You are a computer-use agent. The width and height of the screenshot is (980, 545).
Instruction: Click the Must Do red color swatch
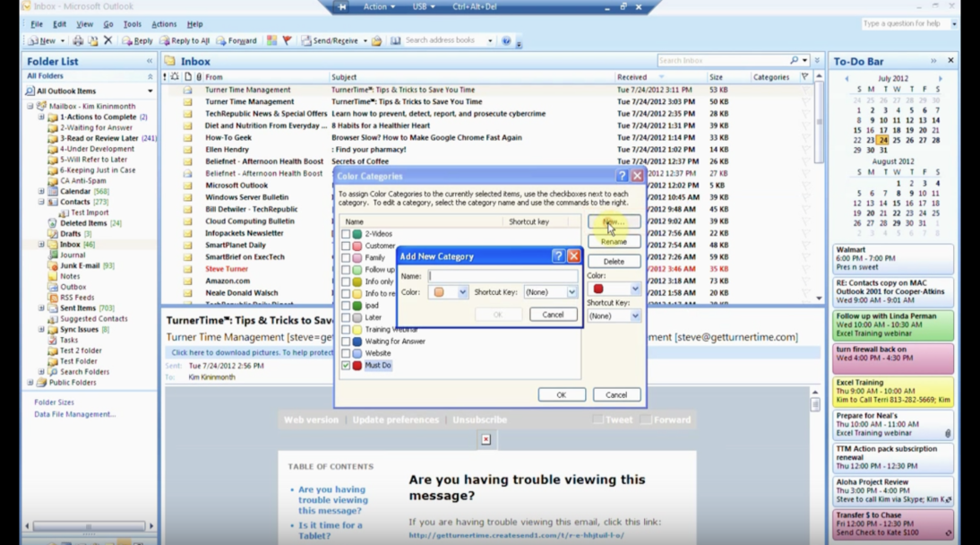click(357, 365)
